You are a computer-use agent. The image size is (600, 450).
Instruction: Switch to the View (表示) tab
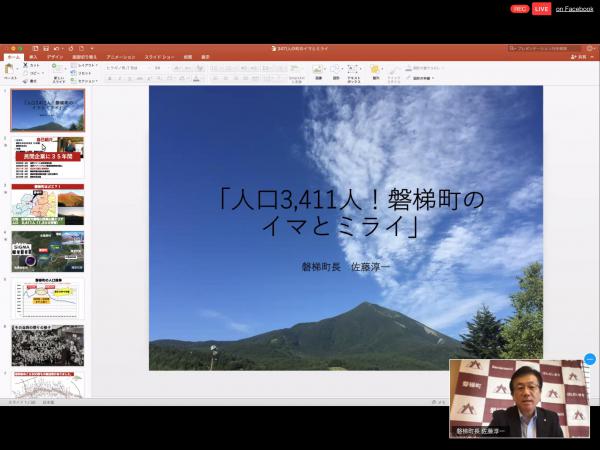point(205,57)
